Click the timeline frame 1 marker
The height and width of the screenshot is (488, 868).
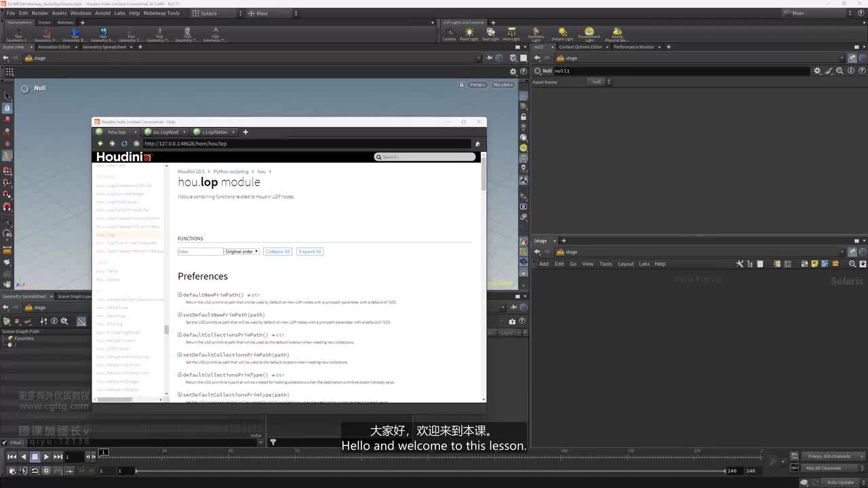[x=104, y=452]
